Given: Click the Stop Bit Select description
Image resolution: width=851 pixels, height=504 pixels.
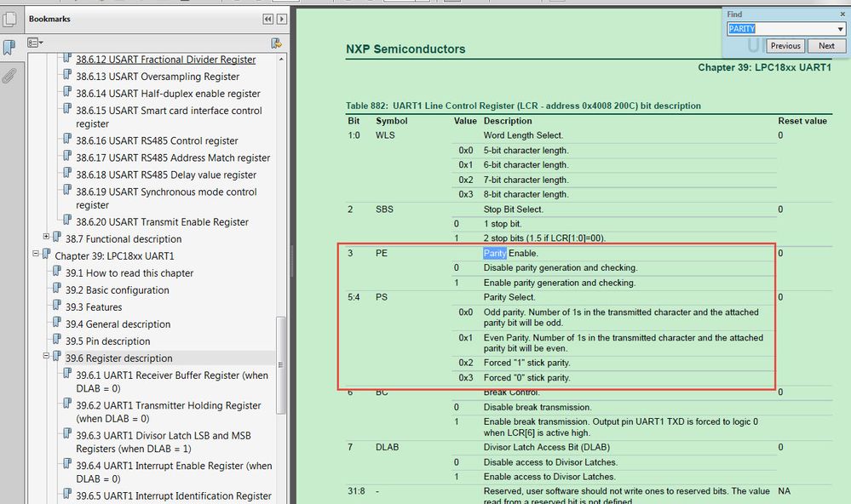Looking at the screenshot, I should [x=513, y=209].
